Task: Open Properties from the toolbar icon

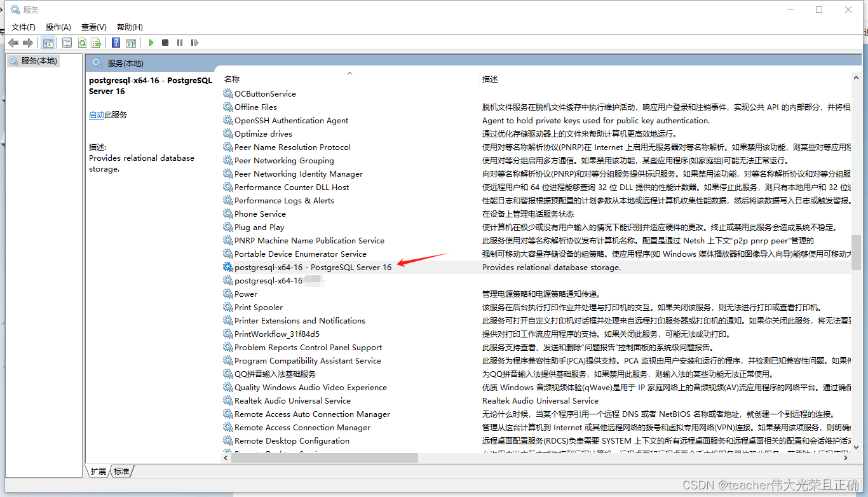Action: click(67, 43)
